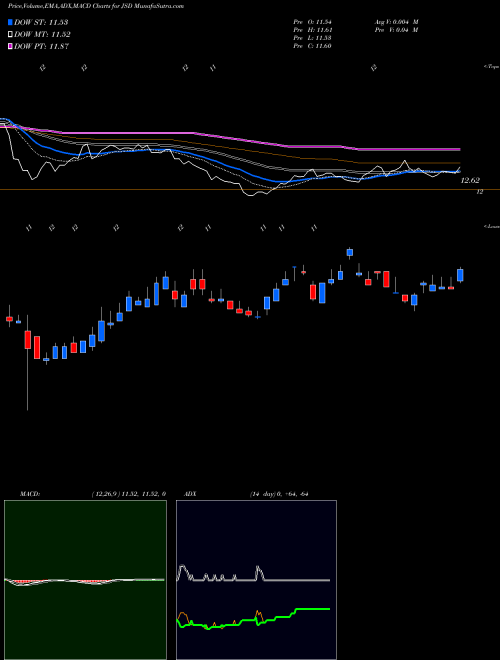Click the 'Avg V: 0.004 M' value
This screenshot has height=660, width=500.
tap(396, 22)
